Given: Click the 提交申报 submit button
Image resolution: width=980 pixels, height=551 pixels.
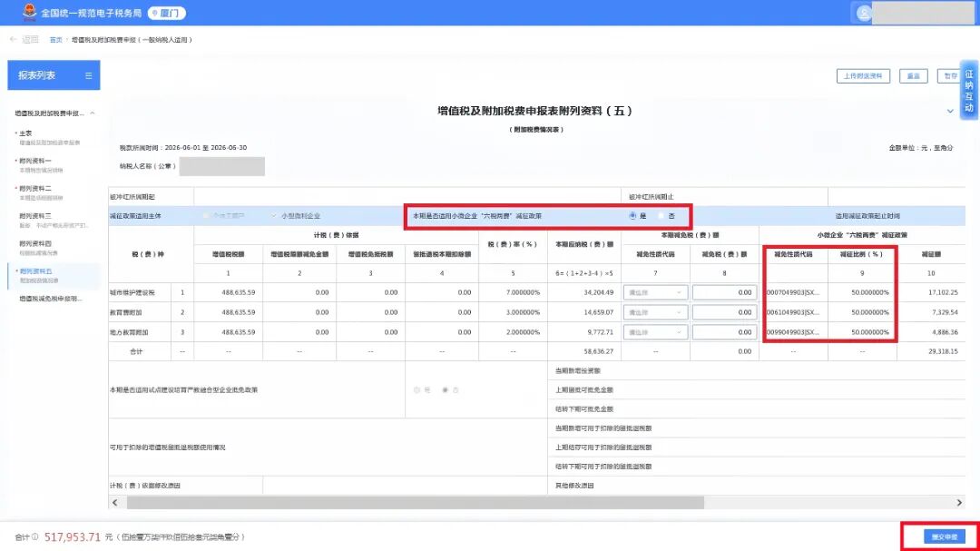Looking at the screenshot, I should click(x=945, y=536).
